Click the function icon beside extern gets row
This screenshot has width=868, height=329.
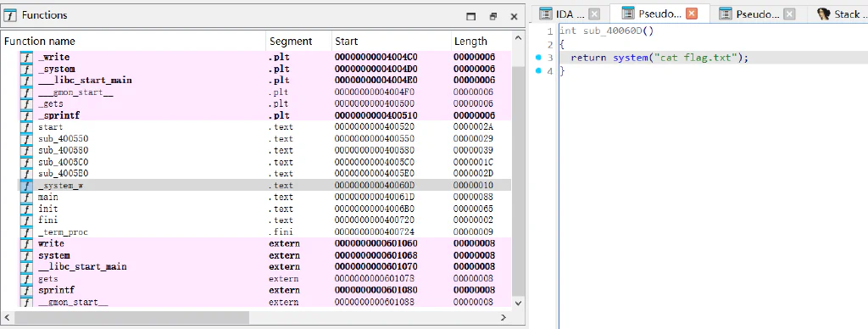tap(26, 279)
